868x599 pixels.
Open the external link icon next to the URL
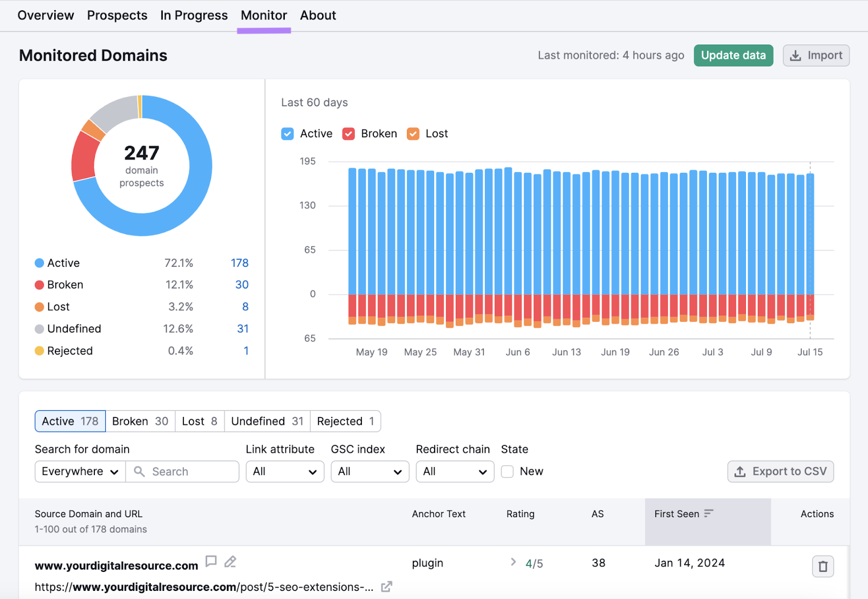(386, 587)
